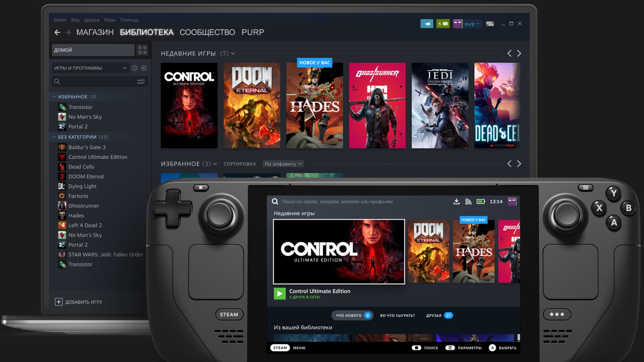Select ВО ЧТО СЫГРАТЬ? tab on Steam Deck

398,315
